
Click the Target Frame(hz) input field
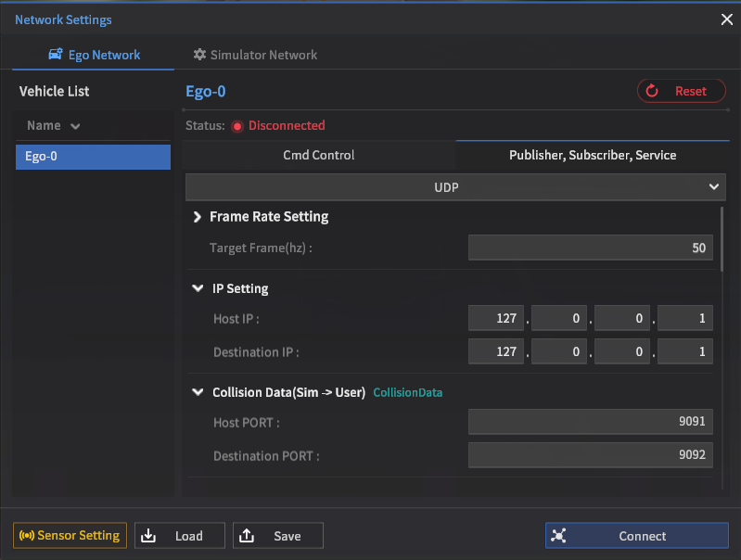(590, 248)
